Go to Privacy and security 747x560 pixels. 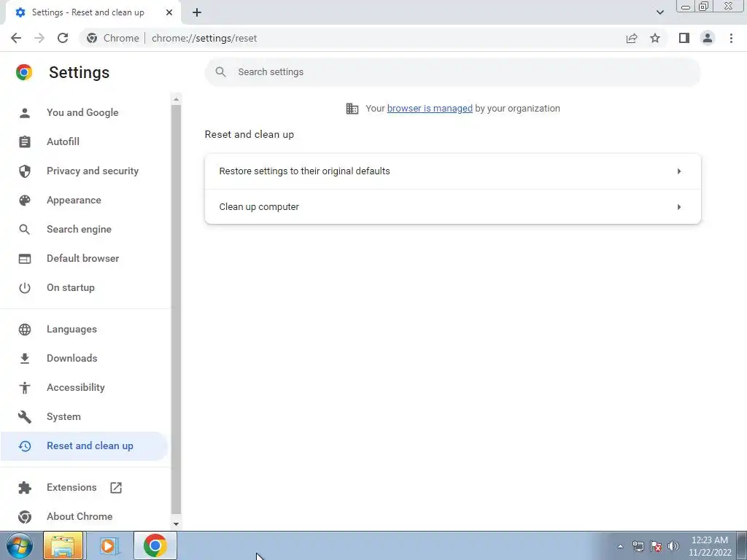(83, 171)
